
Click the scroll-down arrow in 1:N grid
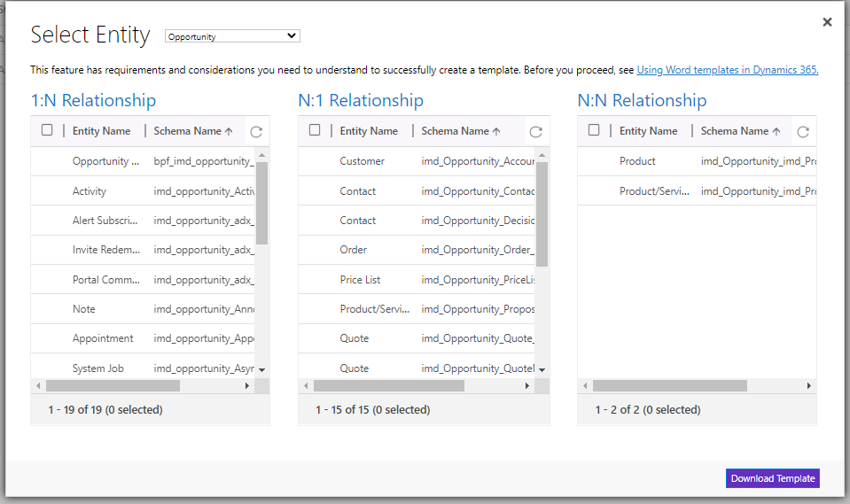261,370
